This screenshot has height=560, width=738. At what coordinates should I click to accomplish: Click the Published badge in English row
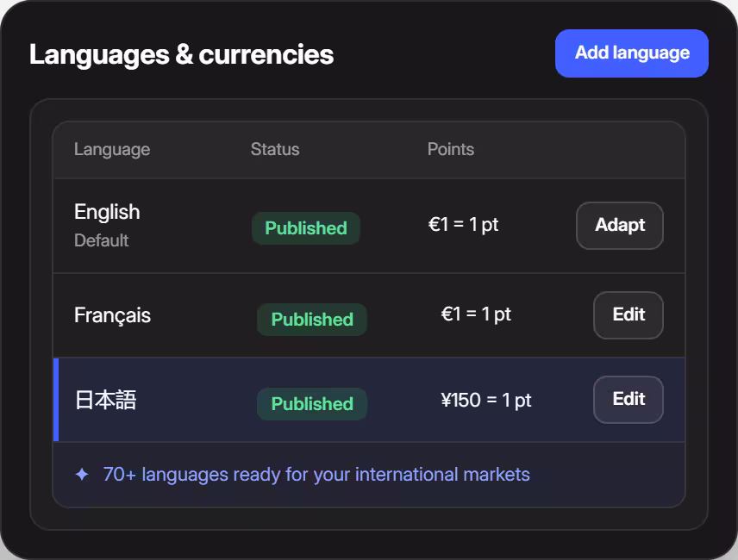click(306, 228)
